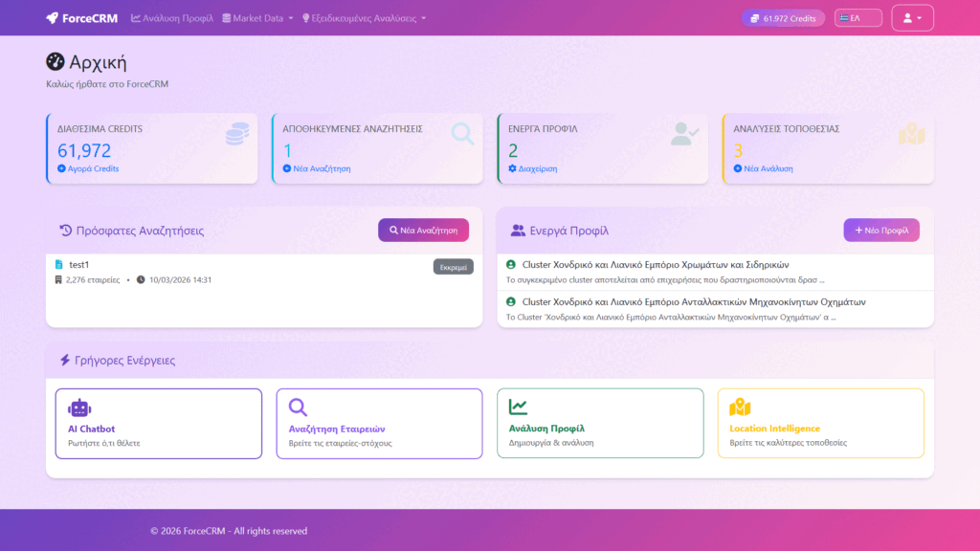Click the user-check icon in active profiles card
This screenshot has width=980, height=551.
pos(684,135)
